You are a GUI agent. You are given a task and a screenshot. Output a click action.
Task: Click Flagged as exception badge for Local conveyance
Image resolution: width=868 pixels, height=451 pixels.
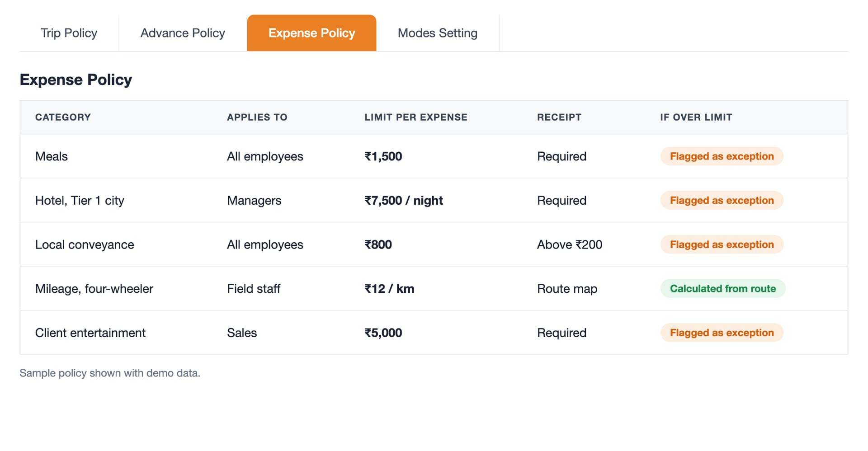tap(722, 244)
